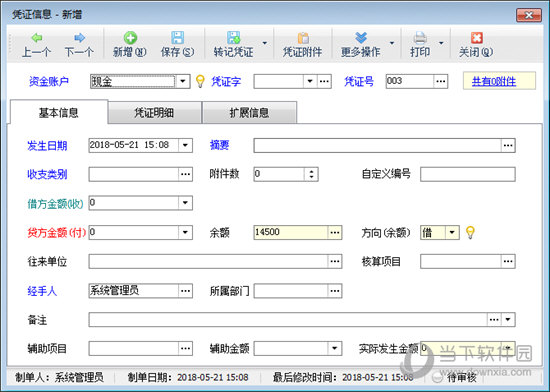Image resolution: width=550 pixels, height=392 pixels.
Task: Switch to 扩展信息 tab
Action: point(249,113)
